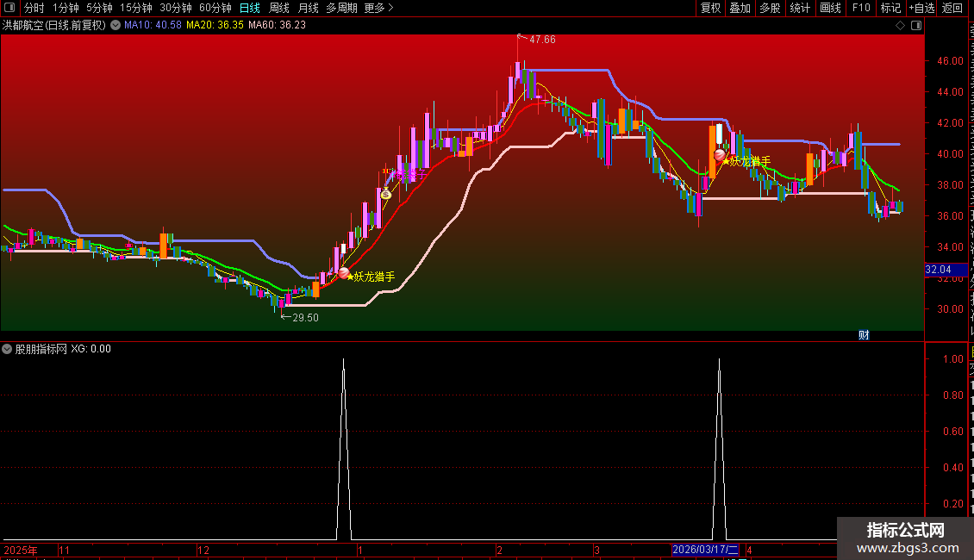Click the red ball signal near March 妖龙猎手
Image resolution: width=974 pixels, height=560 pixels.
[720, 154]
